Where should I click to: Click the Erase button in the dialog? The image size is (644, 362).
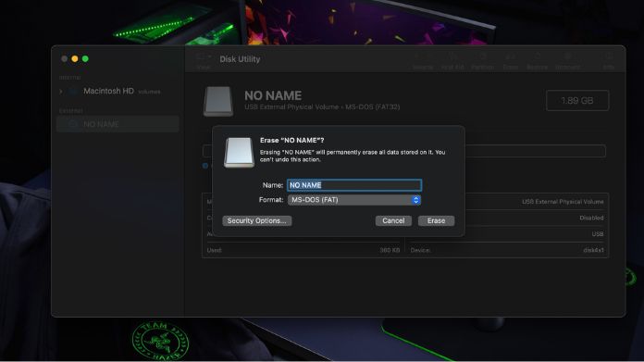tap(436, 220)
